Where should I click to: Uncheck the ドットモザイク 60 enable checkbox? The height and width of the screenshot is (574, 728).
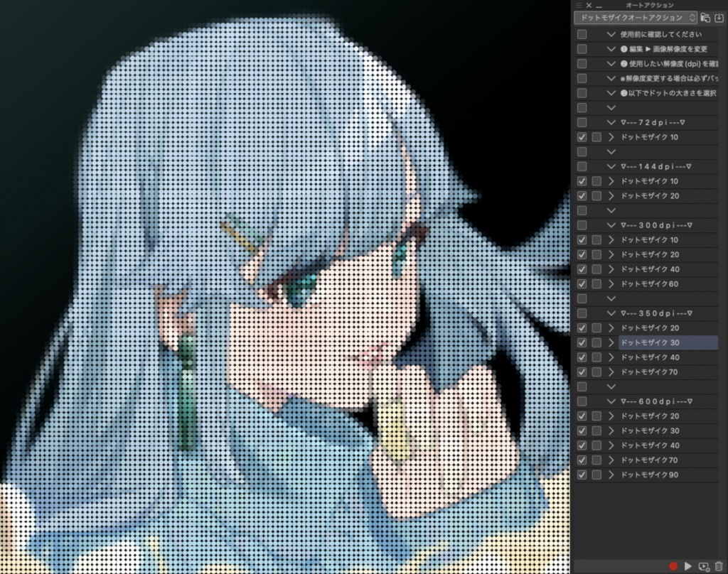(582, 284)
